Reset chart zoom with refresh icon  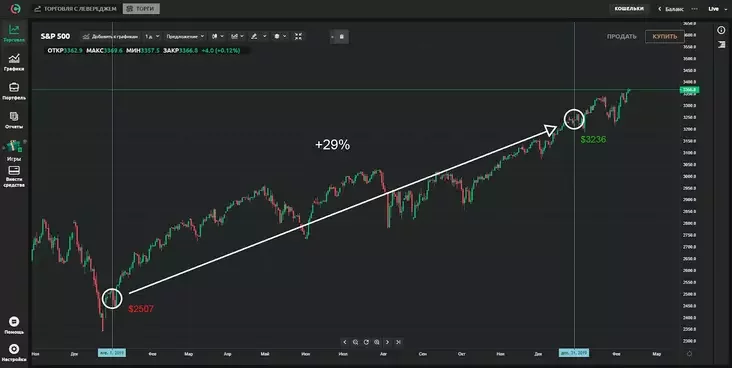pyautogui.click(x=366, y=342)
